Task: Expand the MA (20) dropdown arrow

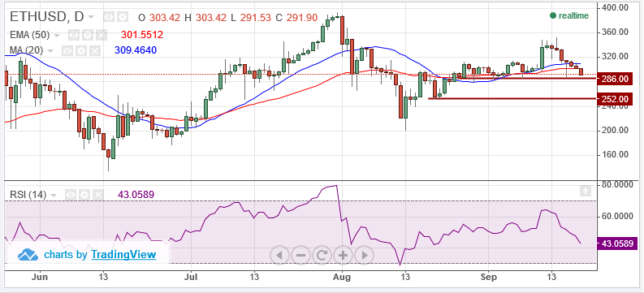Action: 50,51
